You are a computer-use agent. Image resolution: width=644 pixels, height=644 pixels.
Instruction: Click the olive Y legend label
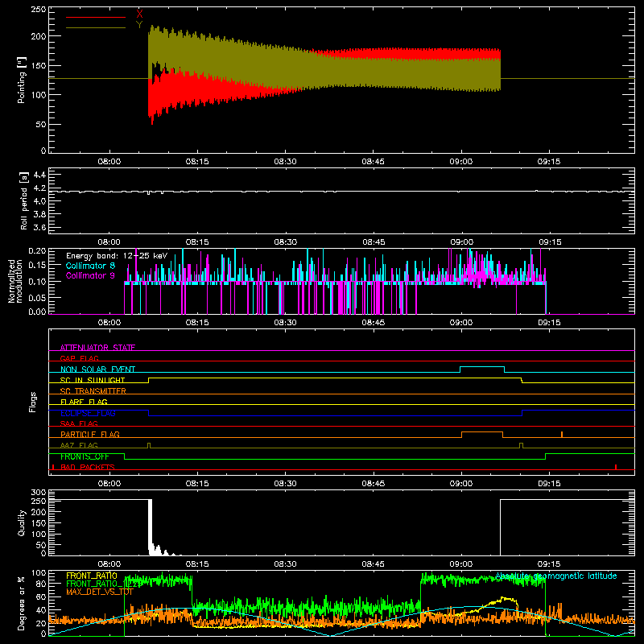tap(139, 25)
